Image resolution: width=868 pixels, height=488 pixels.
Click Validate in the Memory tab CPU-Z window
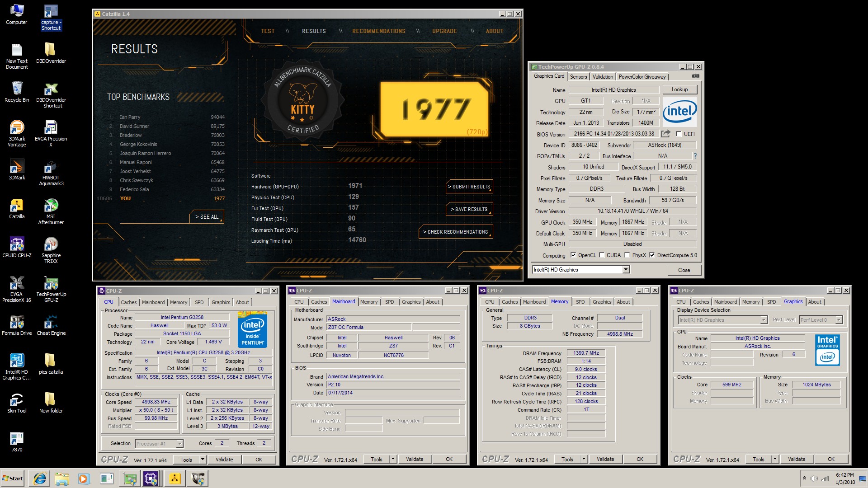(x=605, y=459)
